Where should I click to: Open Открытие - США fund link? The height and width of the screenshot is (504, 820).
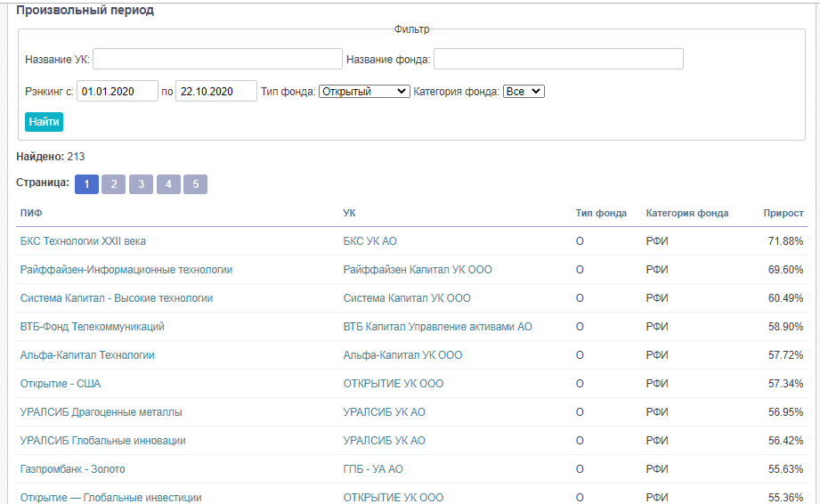[x=61, y=384]
